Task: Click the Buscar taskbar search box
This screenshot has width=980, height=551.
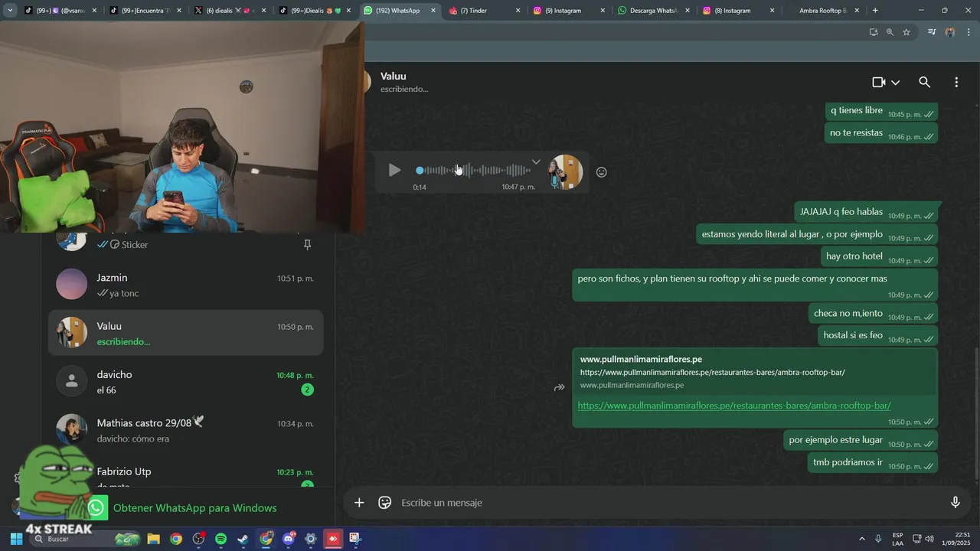Action: [84, 539]
